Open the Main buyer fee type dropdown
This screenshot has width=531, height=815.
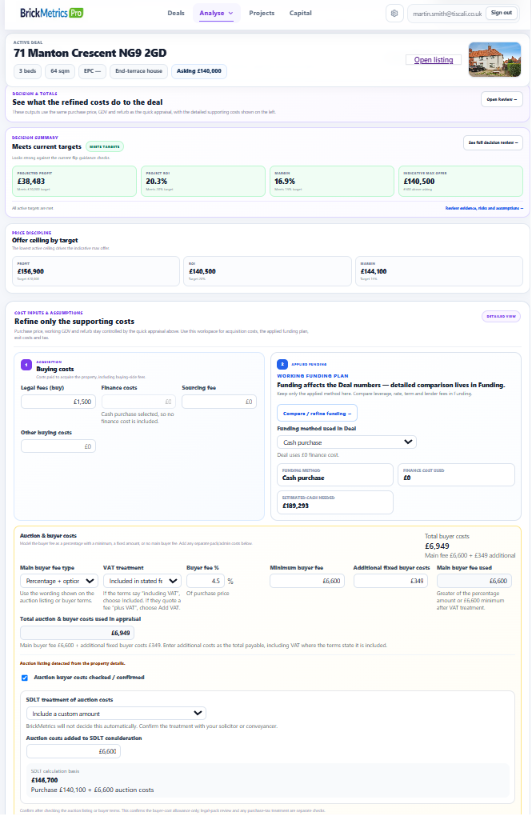(x=59, y=581)
